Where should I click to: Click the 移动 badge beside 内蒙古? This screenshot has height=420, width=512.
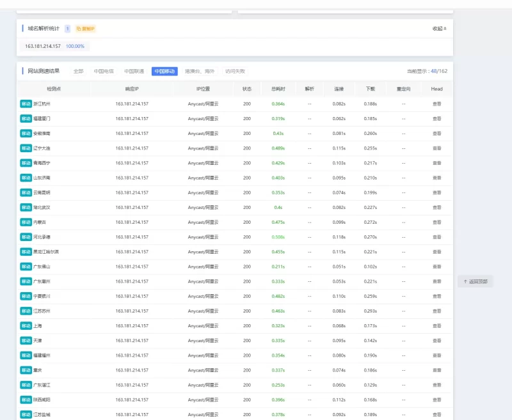26,222
